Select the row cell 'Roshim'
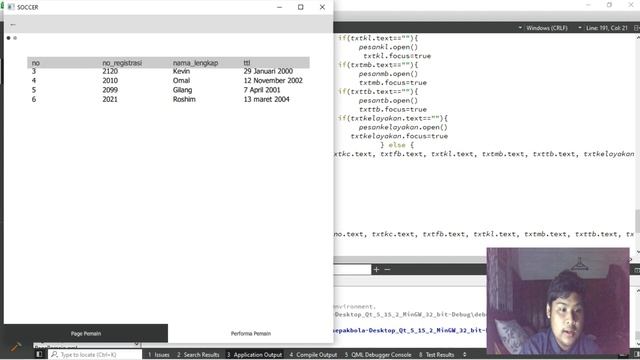Viewport: 640px width, 360px height. pyautogui.click(x=184, y=99)
